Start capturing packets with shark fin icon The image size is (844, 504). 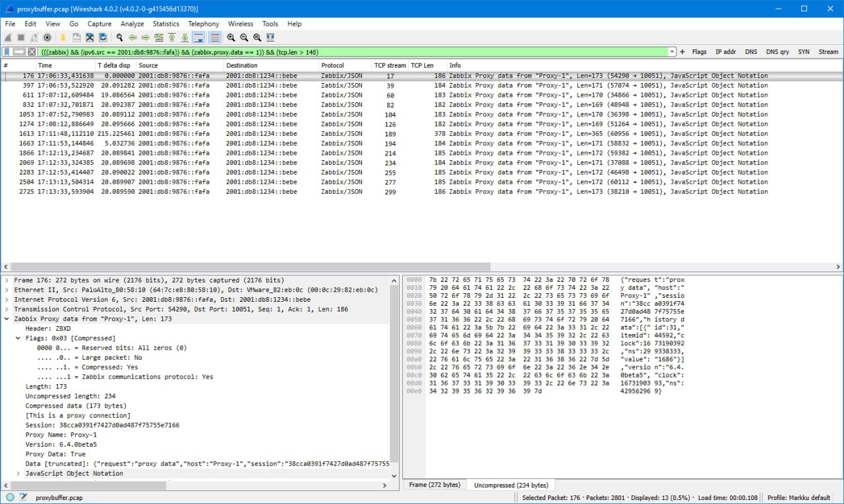9,38
